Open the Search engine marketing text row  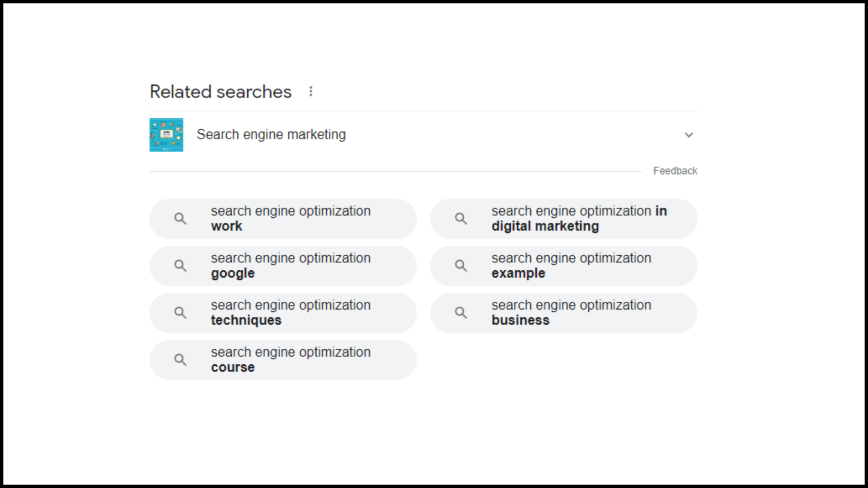click(x=423, y=135)
